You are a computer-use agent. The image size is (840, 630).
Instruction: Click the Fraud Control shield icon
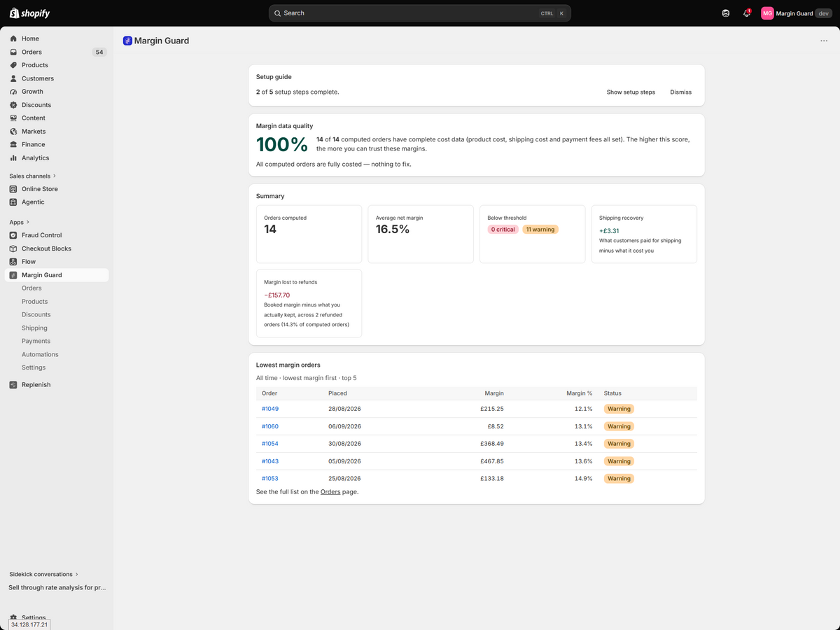pyautogui.click(x=13, y=235)
